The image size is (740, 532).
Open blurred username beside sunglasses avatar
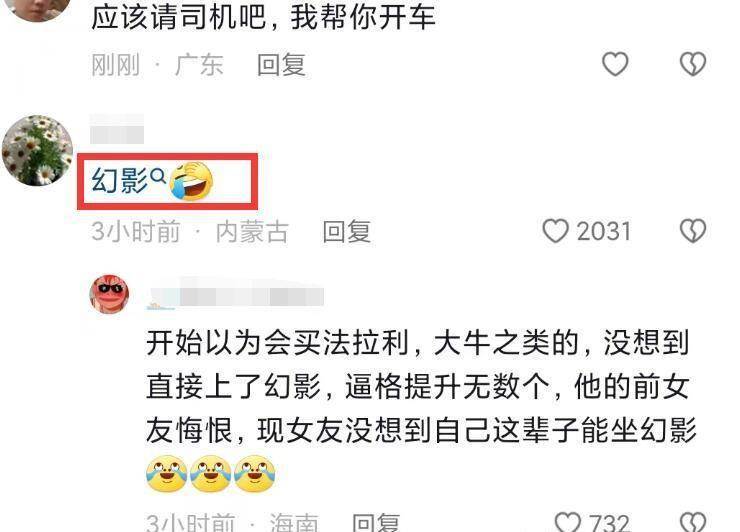(x=235, y=296)
